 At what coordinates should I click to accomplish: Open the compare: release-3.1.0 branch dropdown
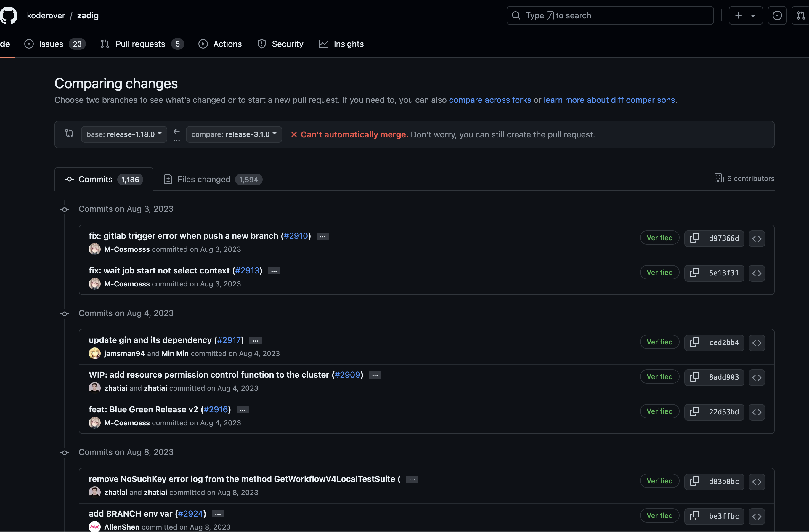pos(234,134)
